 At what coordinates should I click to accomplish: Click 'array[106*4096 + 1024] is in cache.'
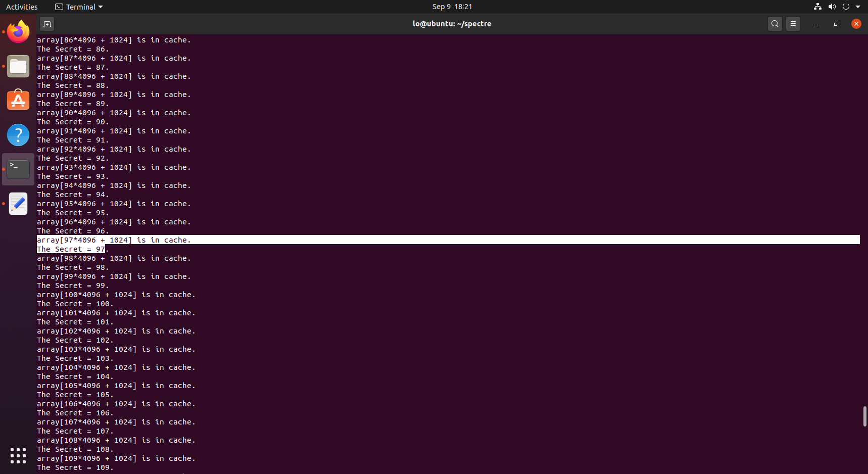pyautogui.click(x=116, y=404)
